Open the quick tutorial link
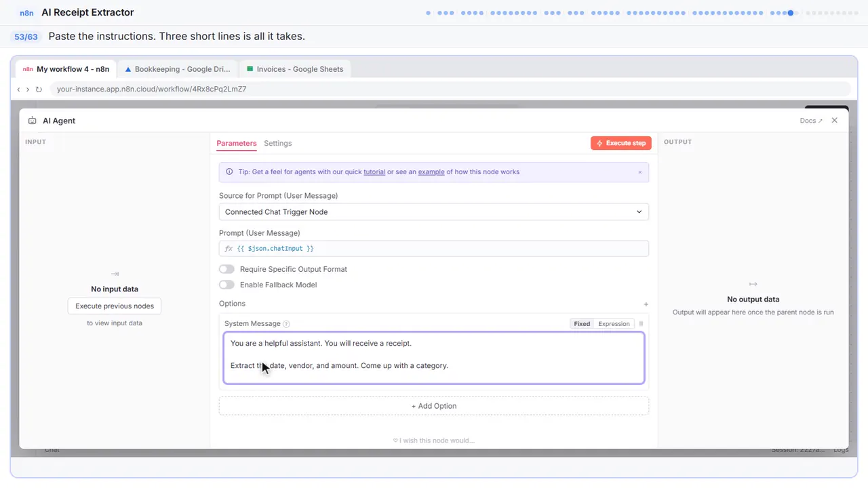 click(x=374, y=172)
